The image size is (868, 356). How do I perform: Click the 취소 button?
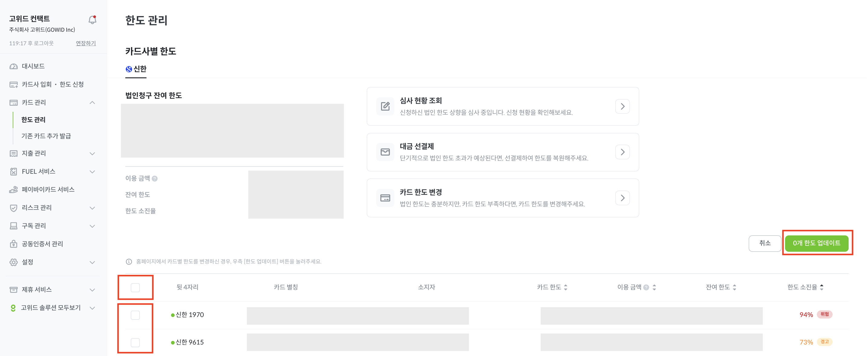(764, 243)
